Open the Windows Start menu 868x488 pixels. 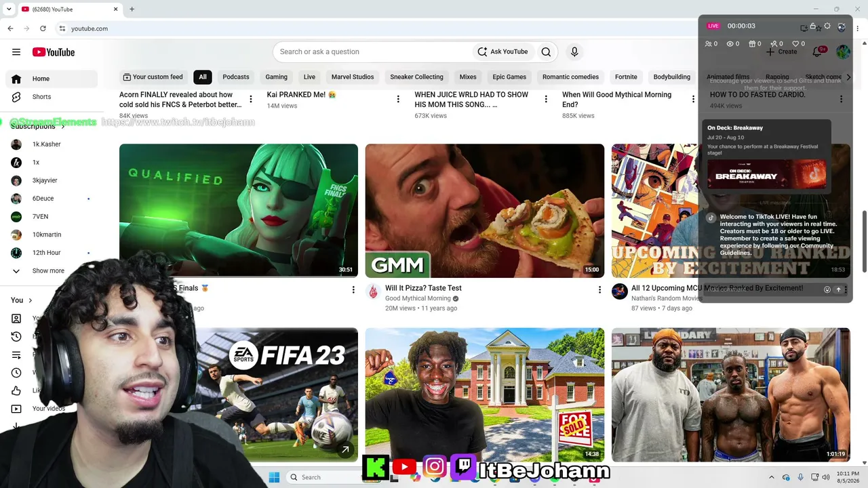274,477
